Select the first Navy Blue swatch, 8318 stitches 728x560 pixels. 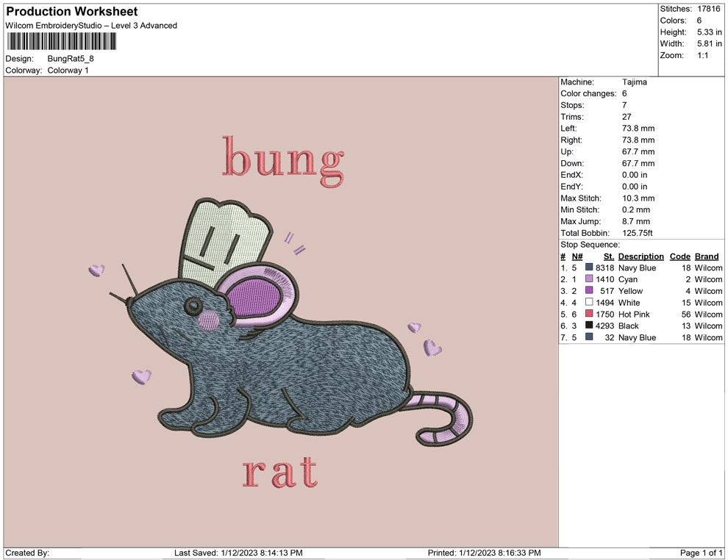(x=589, y=268)
